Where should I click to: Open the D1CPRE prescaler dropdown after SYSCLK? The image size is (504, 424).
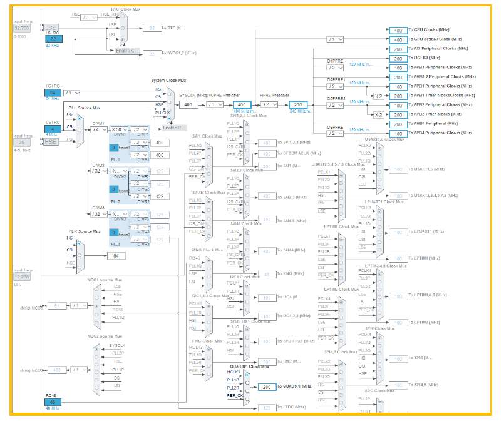(215, 104)
